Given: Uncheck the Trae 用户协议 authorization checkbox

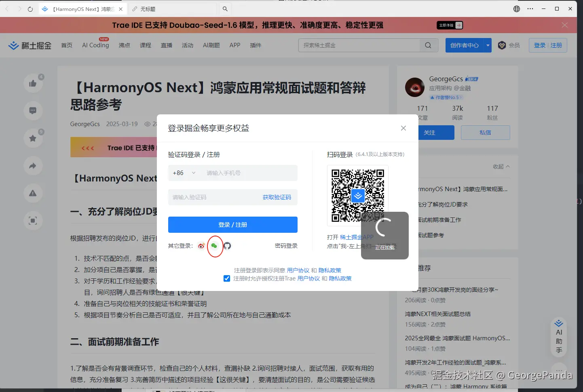Looking at the screenshot, I should (x=227, y=278).
